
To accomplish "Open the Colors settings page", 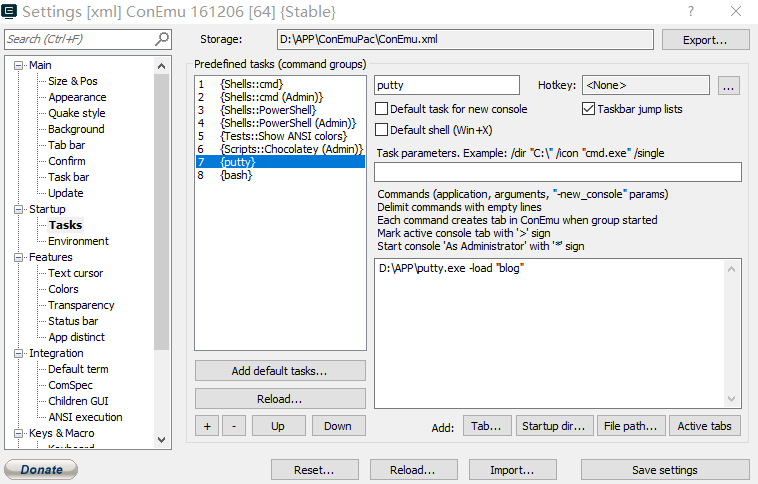I will [x=63, y=289].
